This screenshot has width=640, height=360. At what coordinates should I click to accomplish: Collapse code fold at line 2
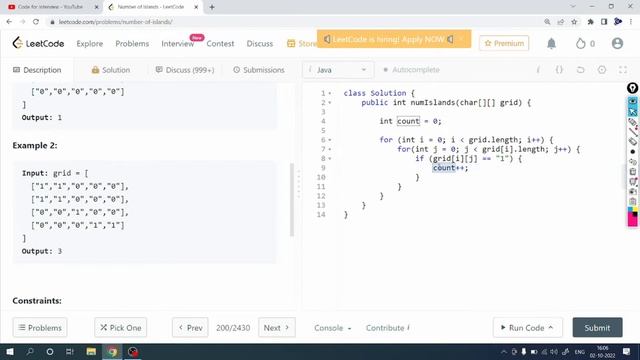point(330,103)
